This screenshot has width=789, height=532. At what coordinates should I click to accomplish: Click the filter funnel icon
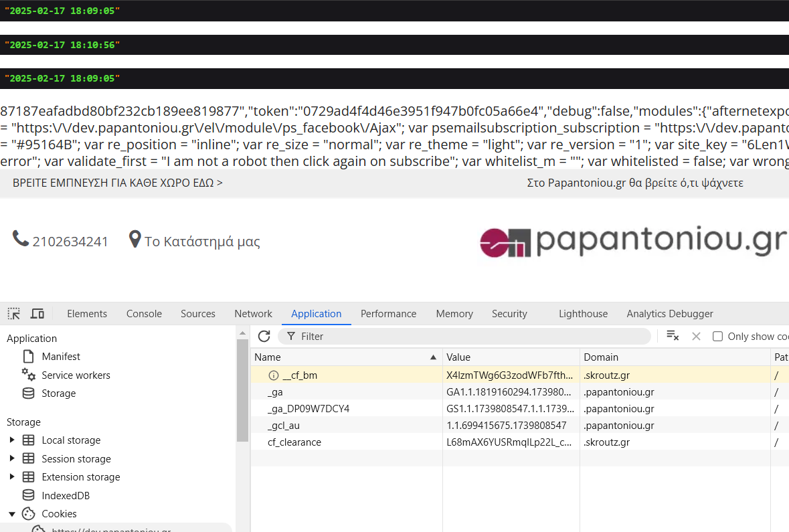291,336
